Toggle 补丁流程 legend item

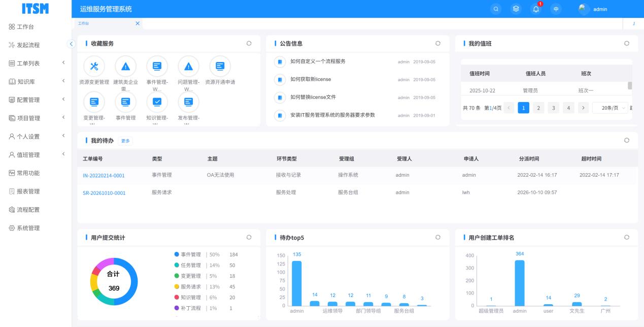pos(188,308)
